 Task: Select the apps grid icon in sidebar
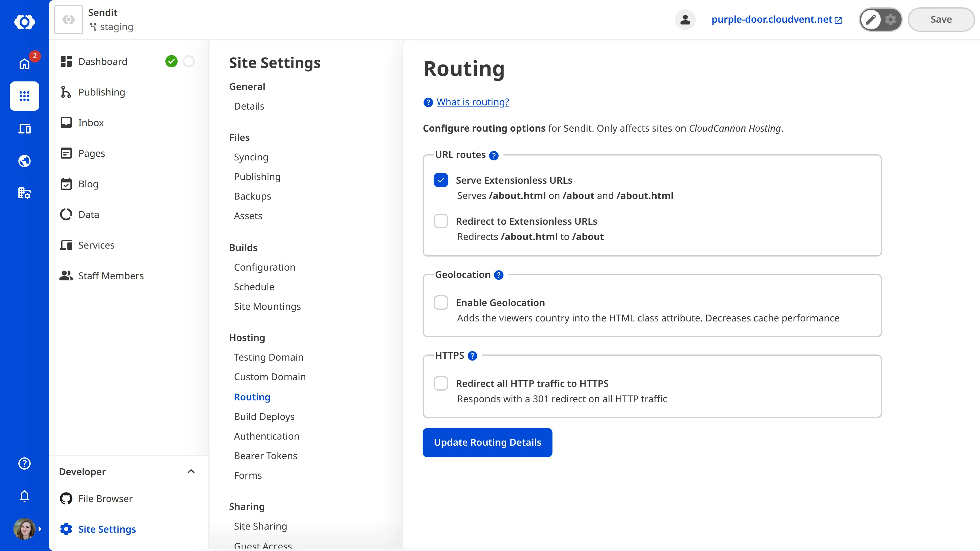24,96
